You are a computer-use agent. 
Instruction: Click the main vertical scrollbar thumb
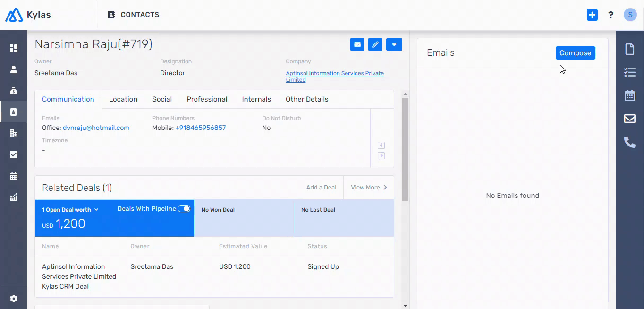pos(405,149)
